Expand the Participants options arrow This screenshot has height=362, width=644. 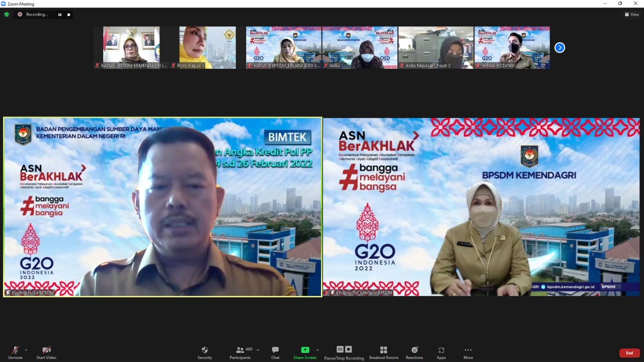coord(258,350)
